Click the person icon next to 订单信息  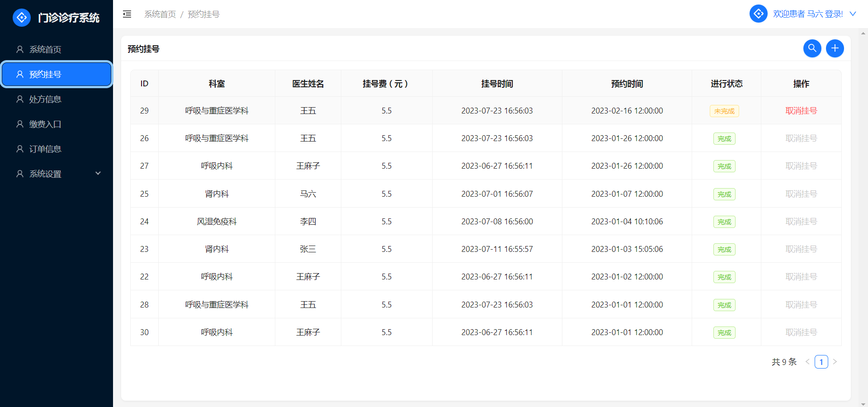click(x=20, y=149)
